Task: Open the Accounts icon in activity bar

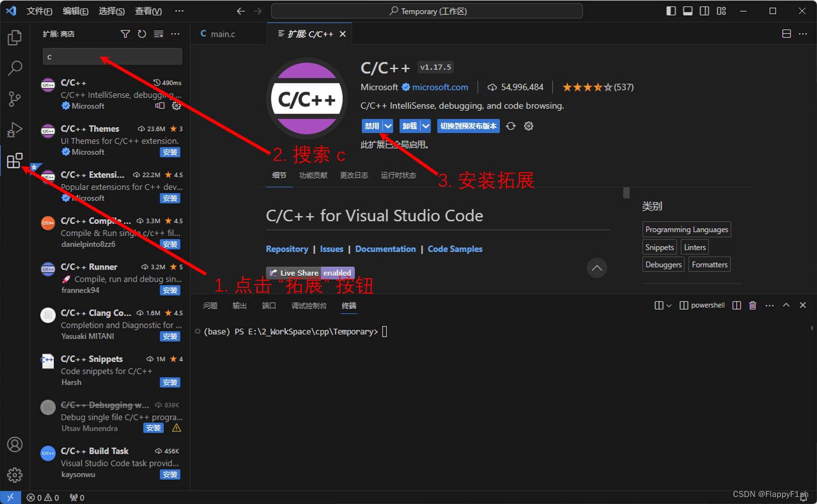Action: pyautogui.click(x=15, y=444)
